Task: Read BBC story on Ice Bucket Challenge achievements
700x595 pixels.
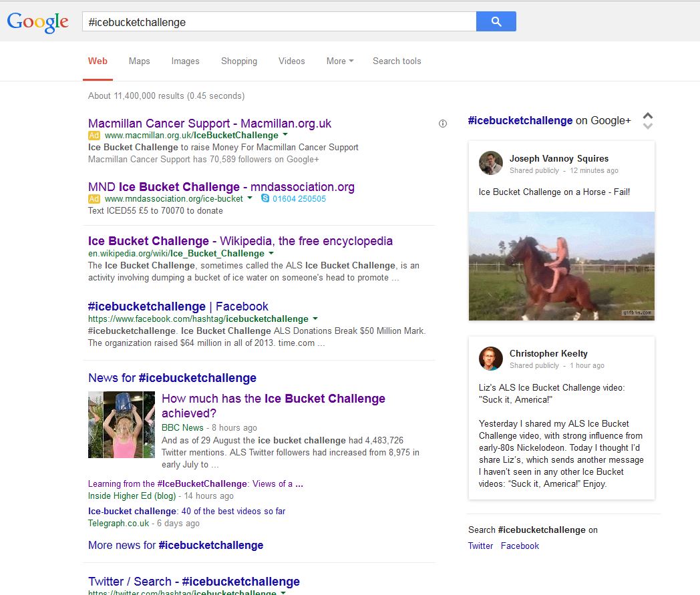Action: [273, 406]
